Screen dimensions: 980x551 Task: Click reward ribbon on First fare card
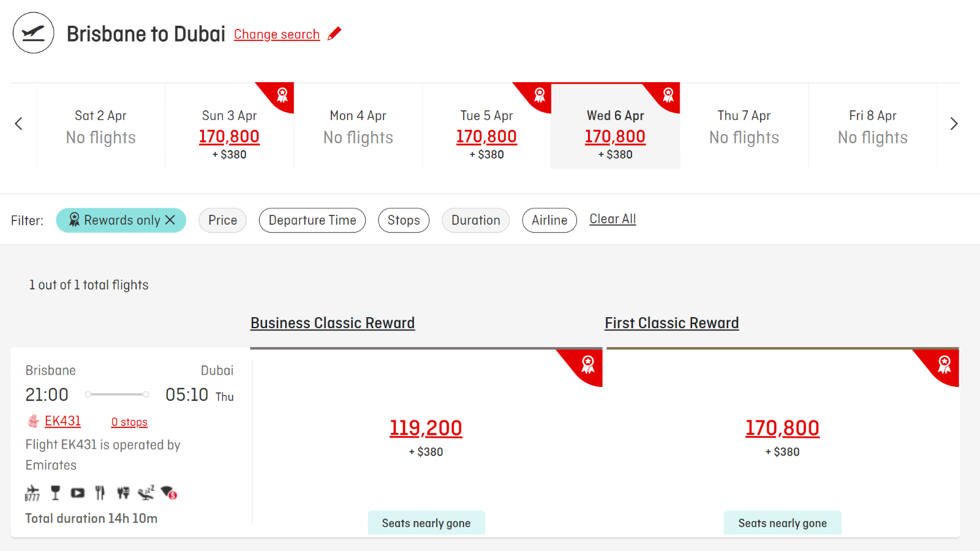[x=943, y=364]
